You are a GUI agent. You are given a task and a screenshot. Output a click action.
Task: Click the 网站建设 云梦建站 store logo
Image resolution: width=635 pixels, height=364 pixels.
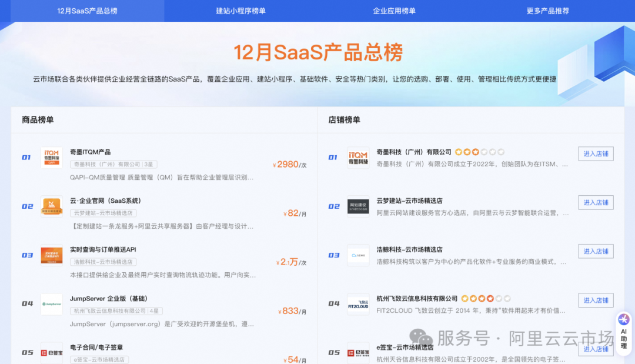coord(359,205)
